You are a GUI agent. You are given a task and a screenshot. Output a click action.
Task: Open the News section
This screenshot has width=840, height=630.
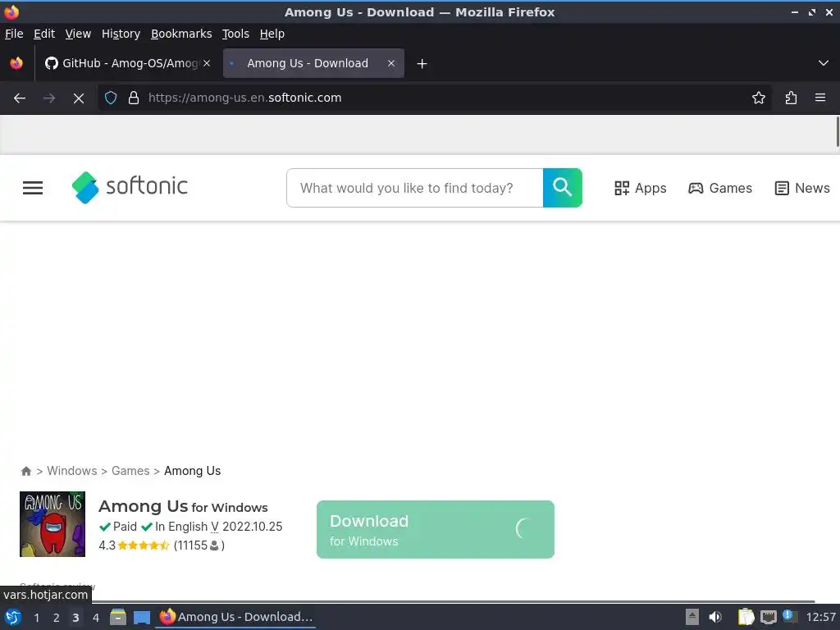click(802, 188)
